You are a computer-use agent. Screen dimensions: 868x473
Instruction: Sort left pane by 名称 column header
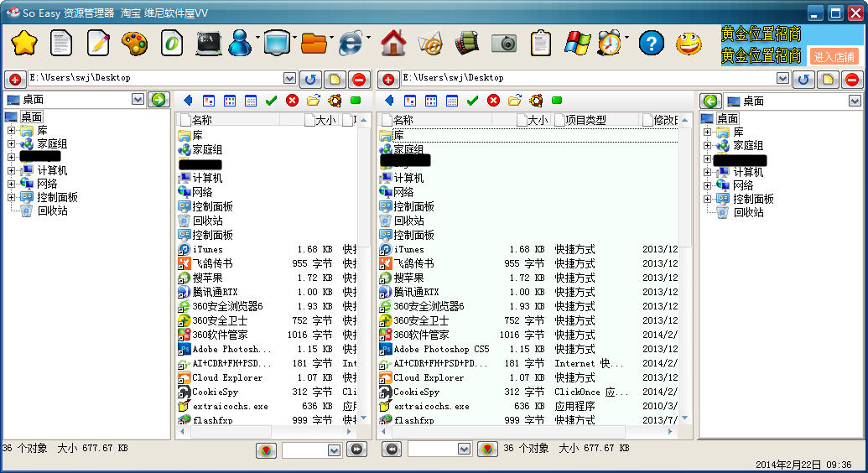[229, 120]
